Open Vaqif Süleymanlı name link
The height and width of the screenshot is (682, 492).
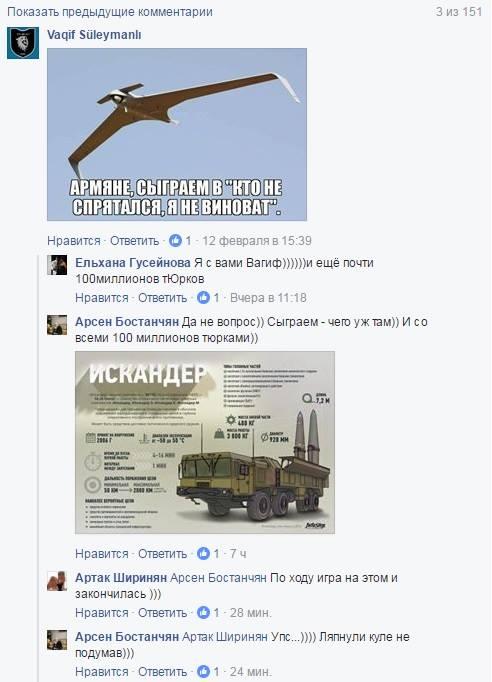point(94,35)
